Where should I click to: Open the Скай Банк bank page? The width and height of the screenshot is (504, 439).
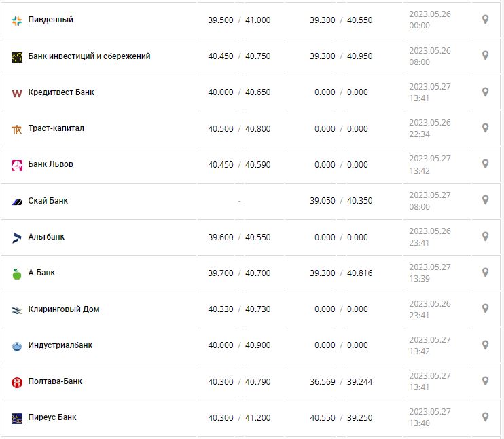tap(48, 201)
